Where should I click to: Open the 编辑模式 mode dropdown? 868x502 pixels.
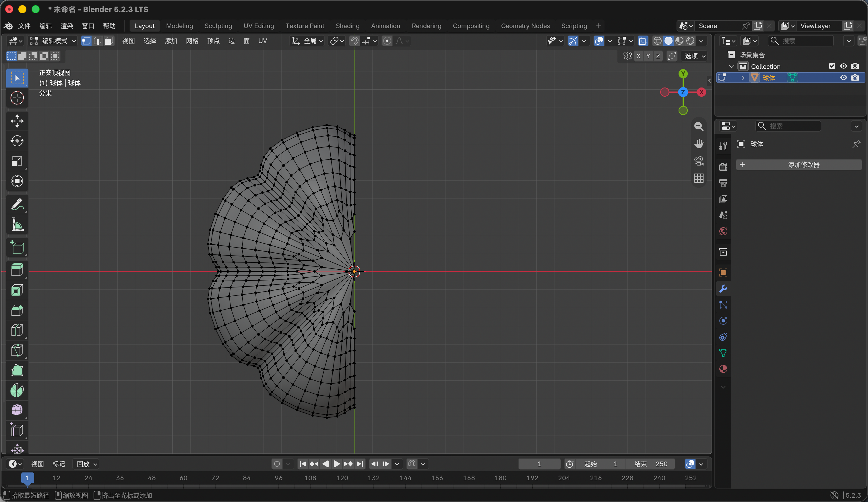(53, 41)
